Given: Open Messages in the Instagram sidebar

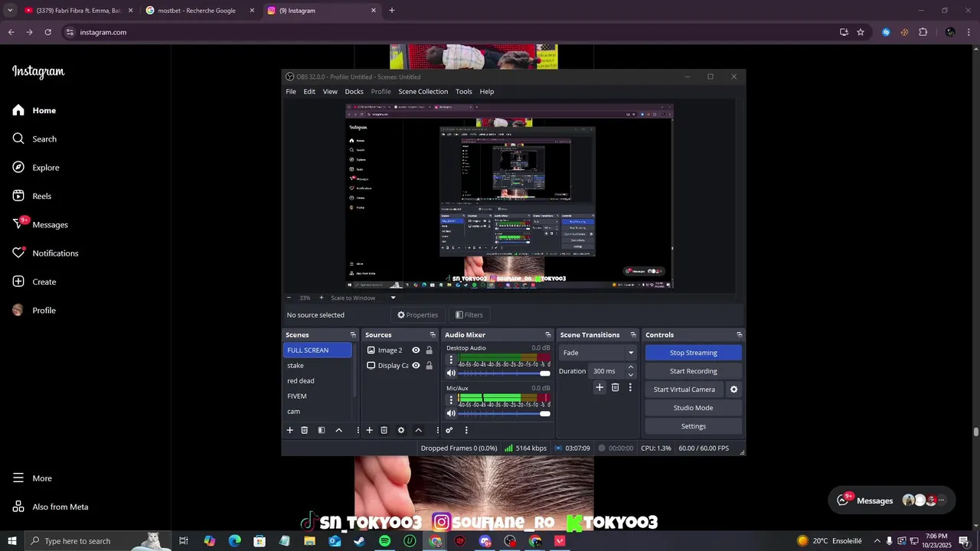Looking at the screenshot, I should 40,224.
